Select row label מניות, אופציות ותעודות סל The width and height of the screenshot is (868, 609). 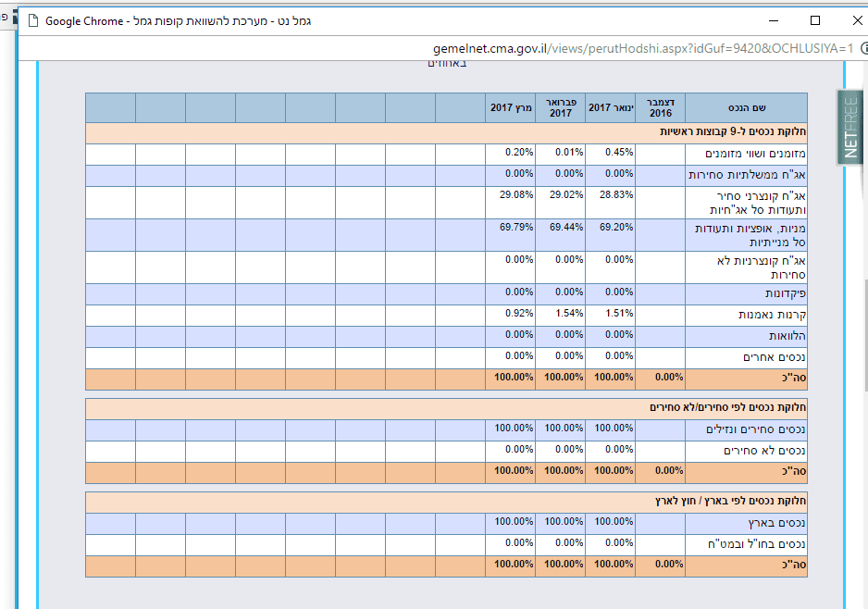coord(750,235)
